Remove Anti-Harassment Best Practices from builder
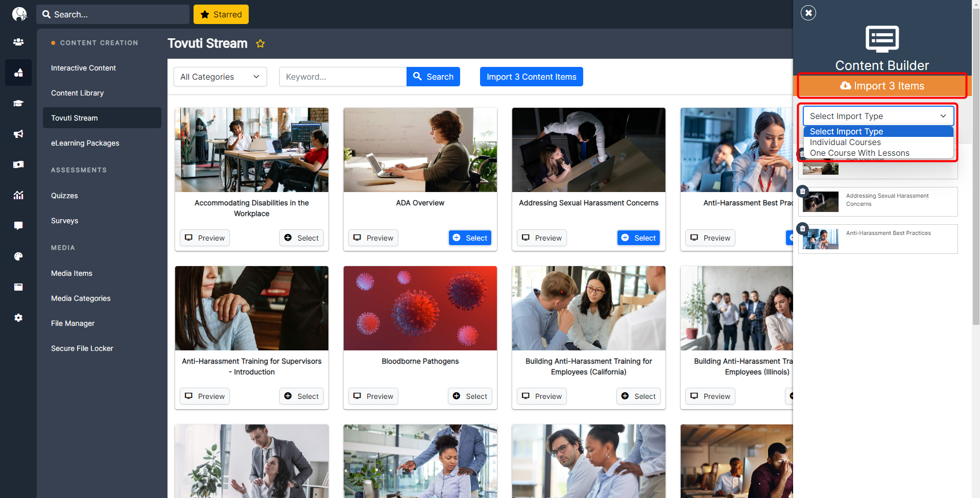 [x=803, y=228]
